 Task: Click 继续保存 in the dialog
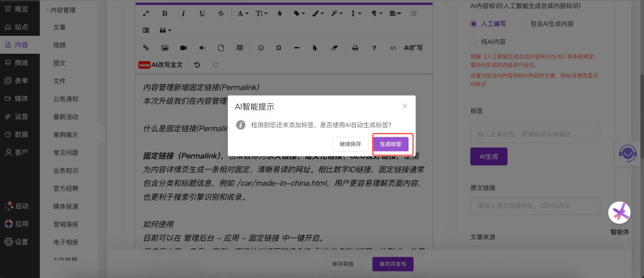coord(351,144)
